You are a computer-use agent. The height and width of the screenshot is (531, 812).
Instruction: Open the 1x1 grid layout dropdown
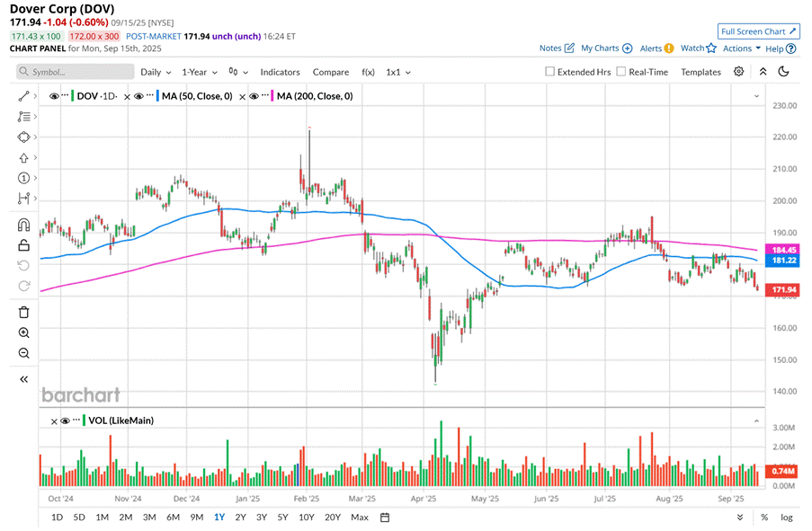click(398, 72)
